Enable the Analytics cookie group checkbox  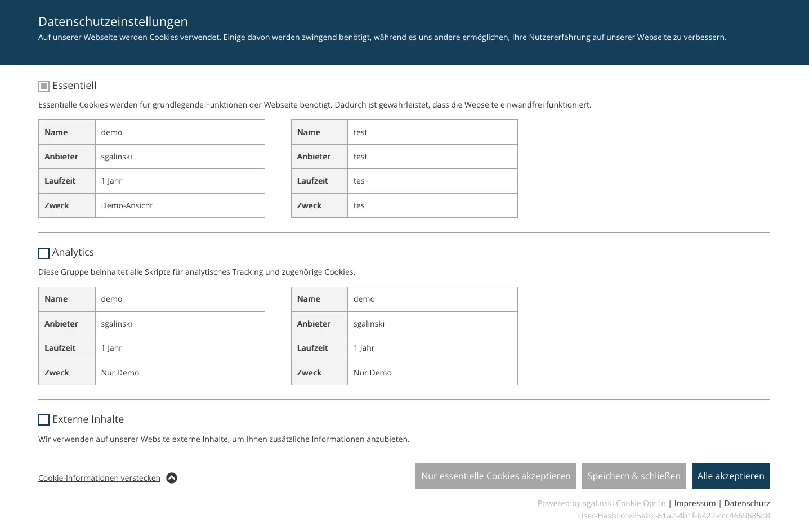point(44,253)
